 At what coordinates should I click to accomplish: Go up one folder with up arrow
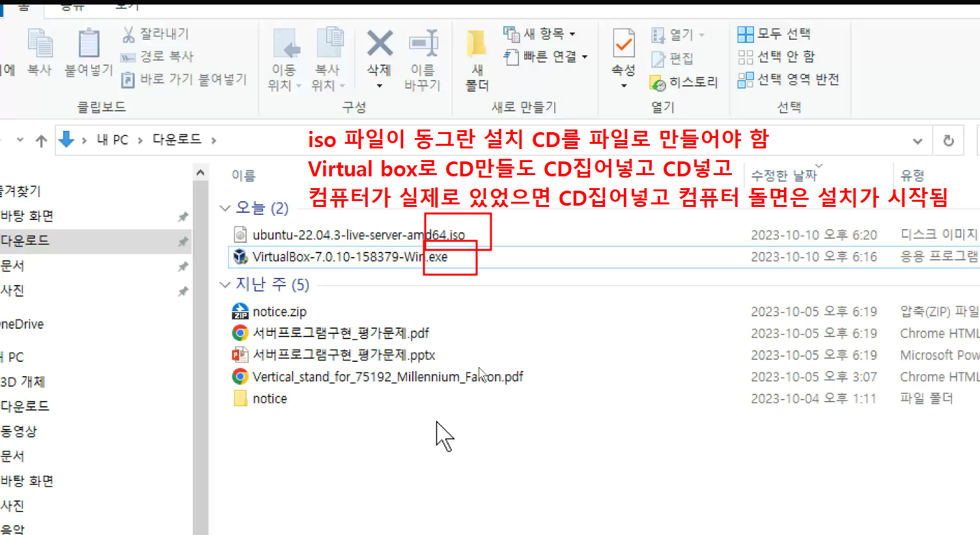click(42, 140)
